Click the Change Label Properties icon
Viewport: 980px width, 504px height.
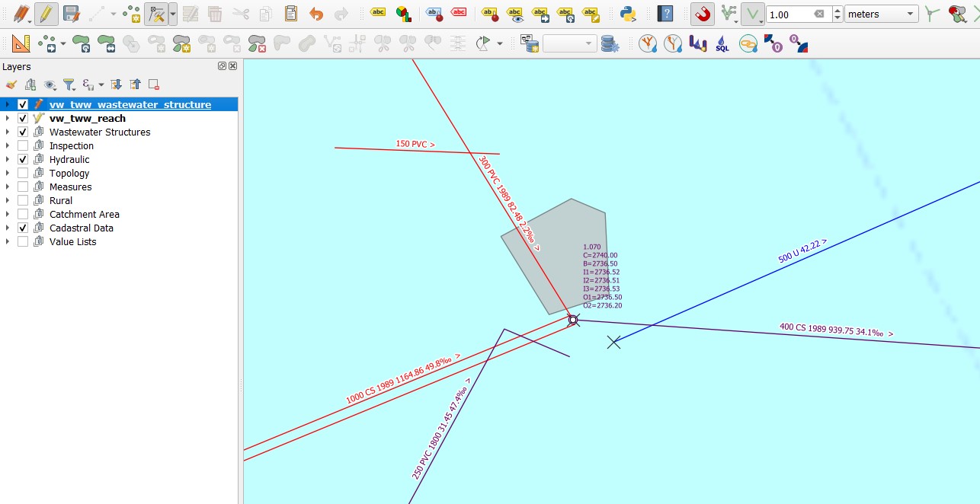pos(590,14)
